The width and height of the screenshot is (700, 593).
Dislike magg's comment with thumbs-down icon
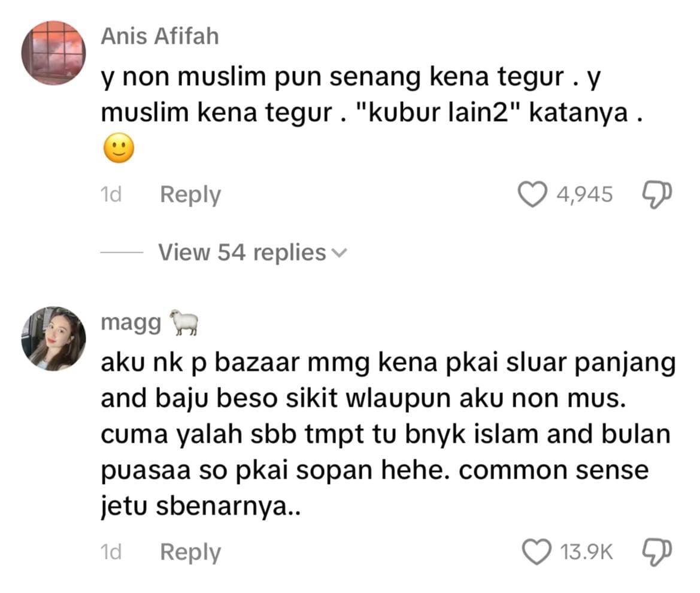coord(657,552)
